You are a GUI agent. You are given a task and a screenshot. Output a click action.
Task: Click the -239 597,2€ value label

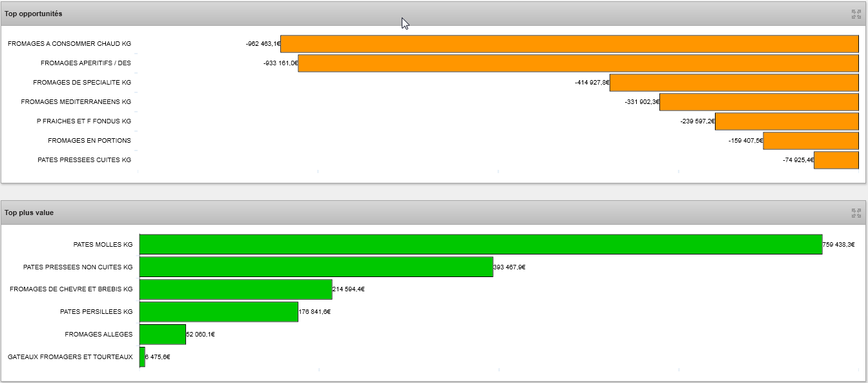(x=697, y=121)
